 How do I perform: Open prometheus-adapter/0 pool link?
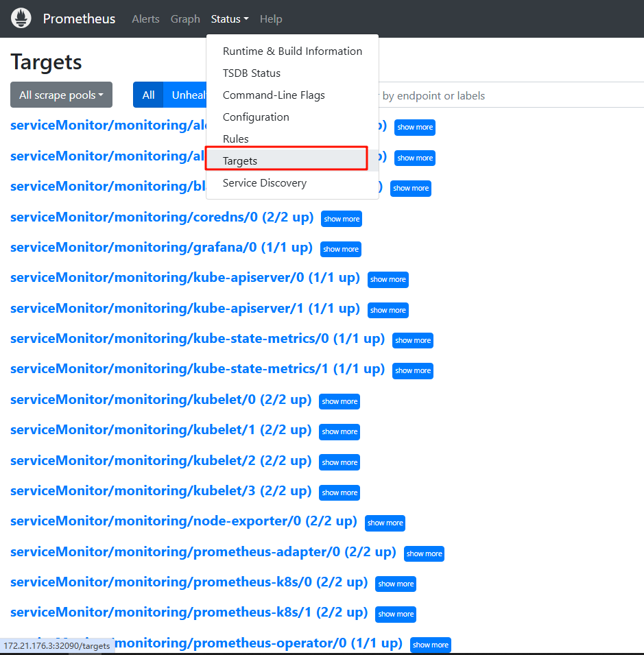tap(203, 552)
